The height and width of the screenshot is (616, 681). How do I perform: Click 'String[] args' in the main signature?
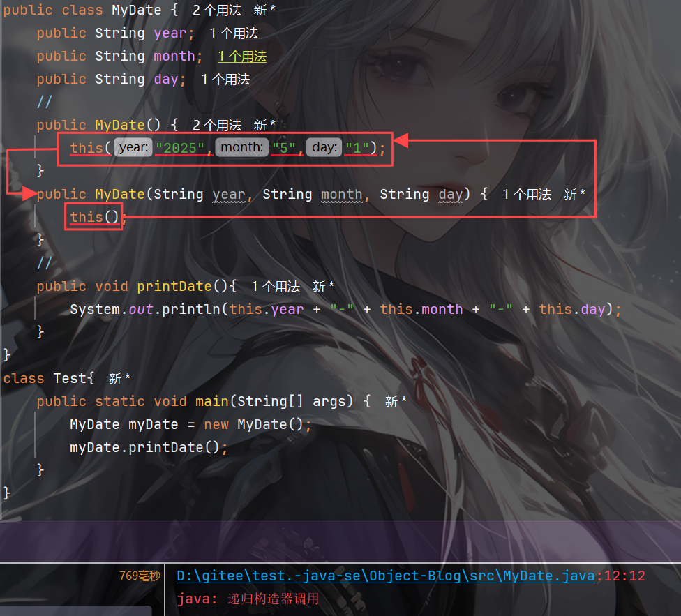(290, 401)
